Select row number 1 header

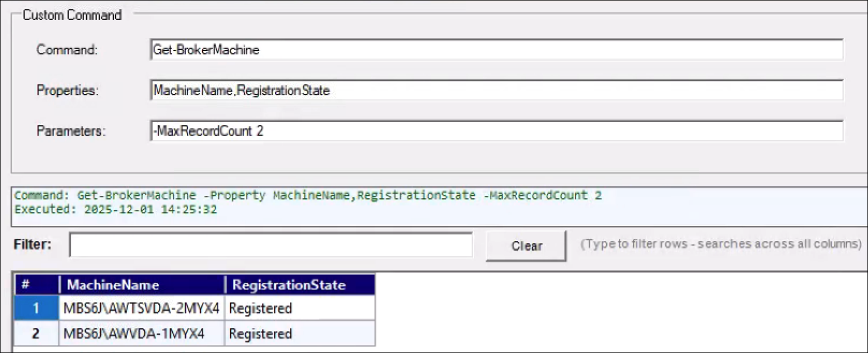click(x=36, y=308)
